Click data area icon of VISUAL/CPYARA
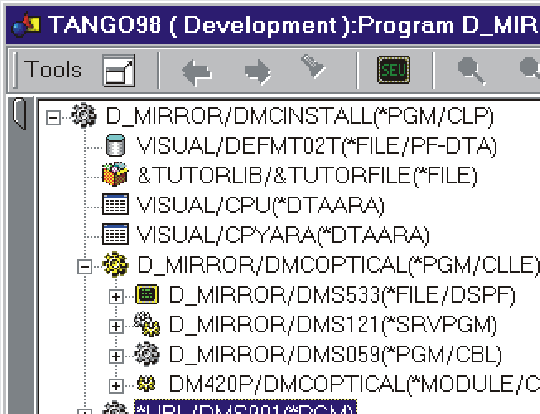 click(116, 234)
